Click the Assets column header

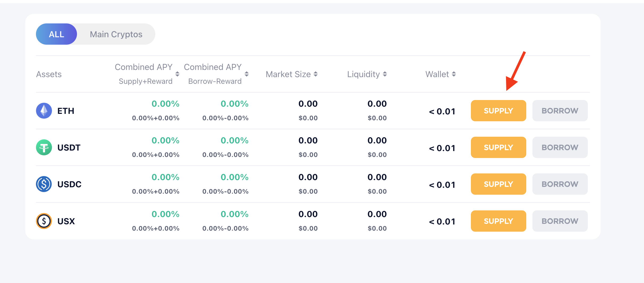click(49, 74)
